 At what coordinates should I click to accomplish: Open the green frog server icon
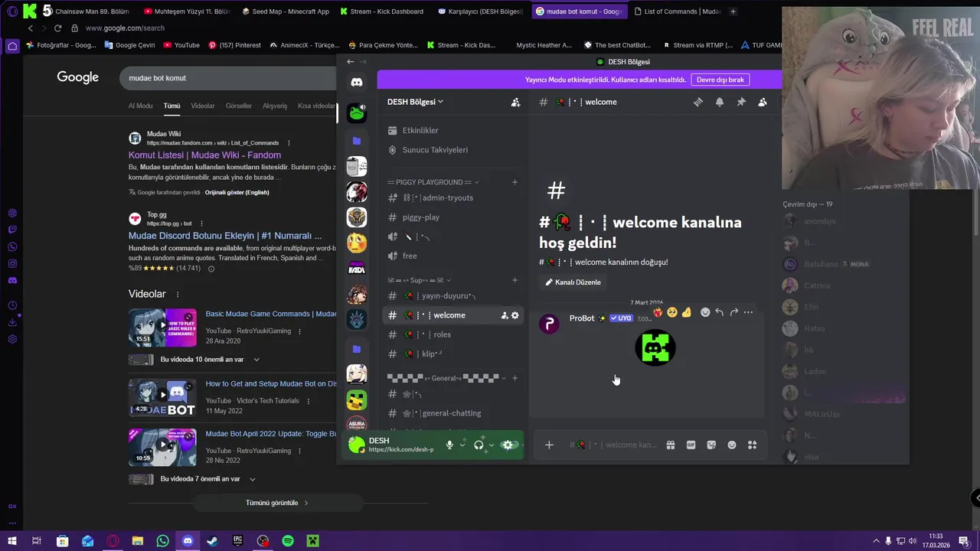coord(357,113)
